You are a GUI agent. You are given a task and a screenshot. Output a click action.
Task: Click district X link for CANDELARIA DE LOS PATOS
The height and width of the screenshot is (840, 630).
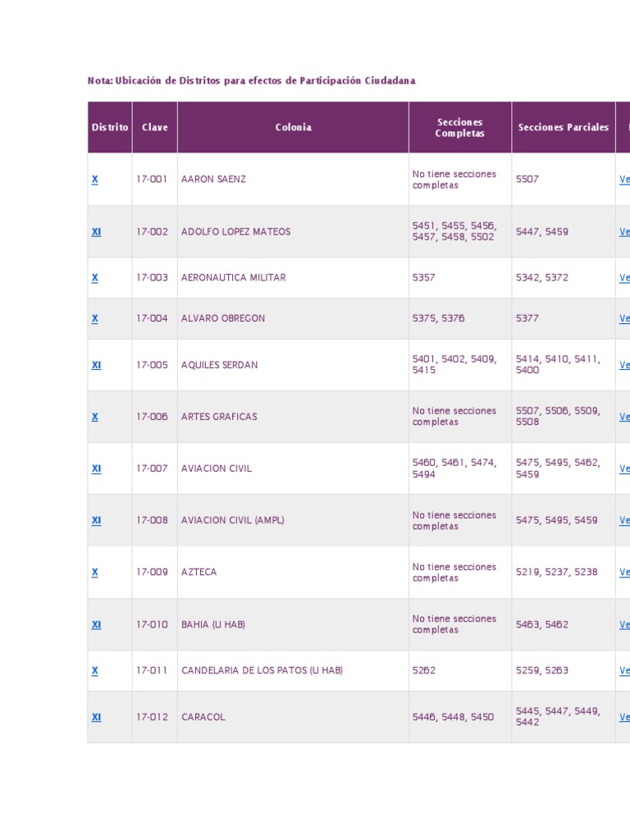[x=95, y=670]
